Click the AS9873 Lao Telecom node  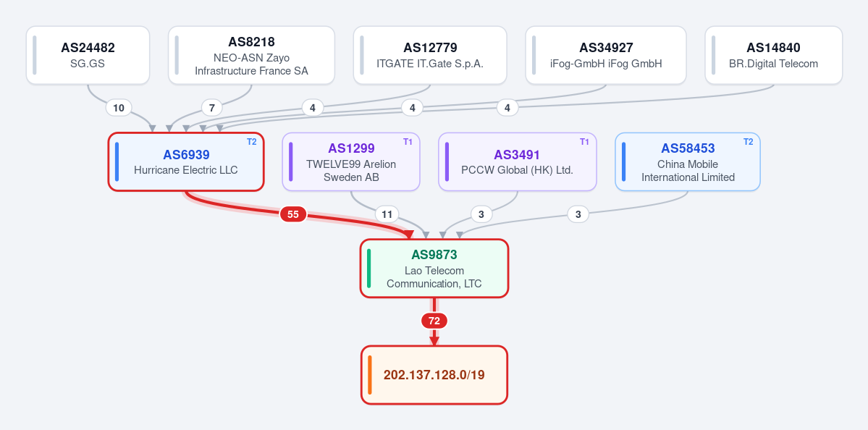tap(434, 269)
